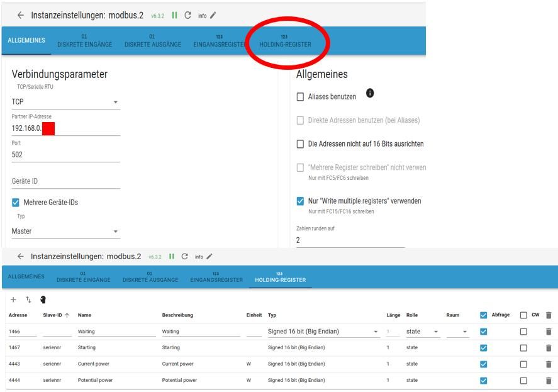Pause the instance in the top panel
This screenshot has height=392, width=558.
(x=174, y=15)
